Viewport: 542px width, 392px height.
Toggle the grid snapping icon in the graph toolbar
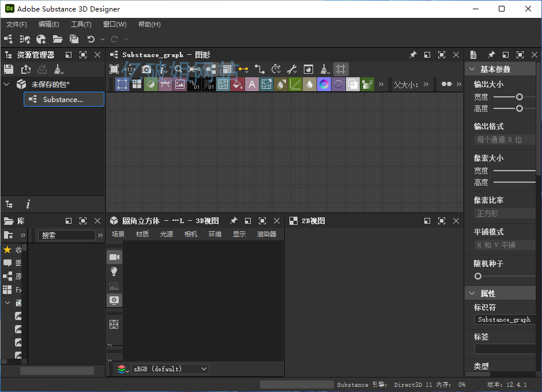(x=341, y=69)
